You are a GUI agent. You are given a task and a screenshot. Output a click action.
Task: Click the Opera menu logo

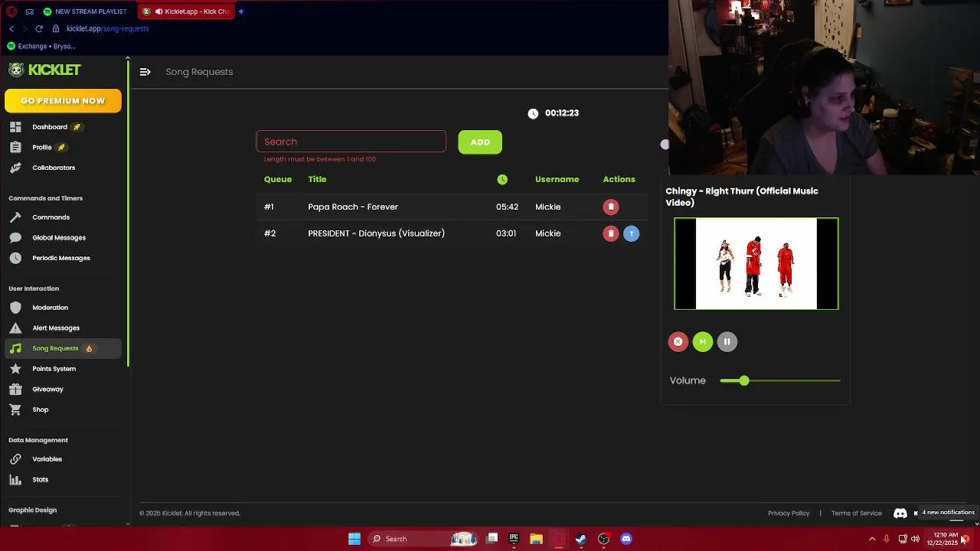pos(11,11)
